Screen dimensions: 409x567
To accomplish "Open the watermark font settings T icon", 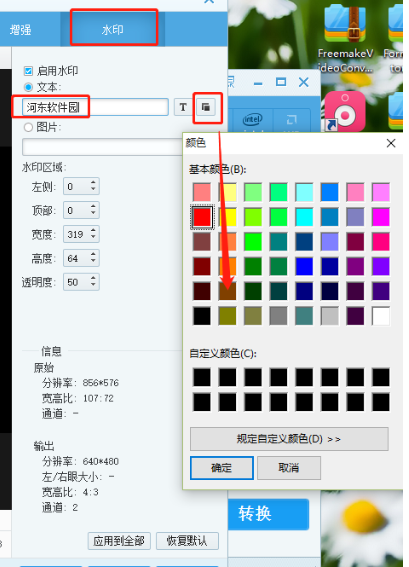I will 183,107.
